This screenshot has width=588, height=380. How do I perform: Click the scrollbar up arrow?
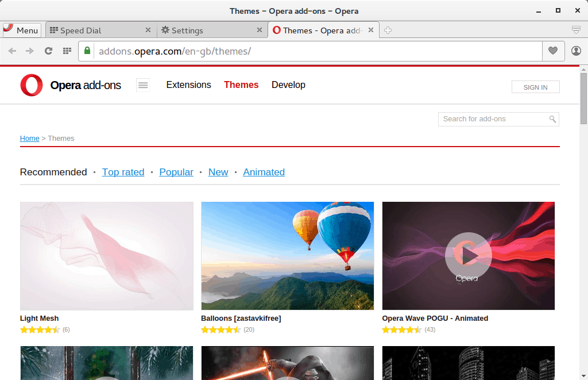tap(583, 70)
